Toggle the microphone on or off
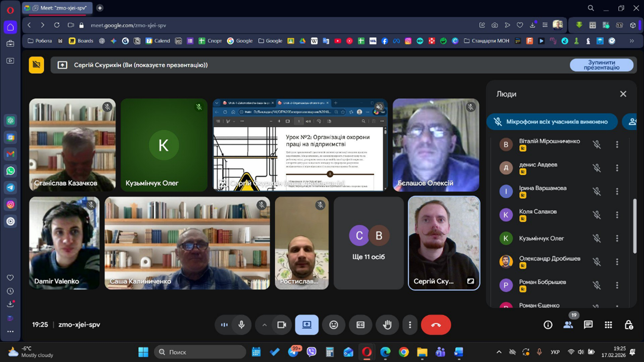 [241, 325]
